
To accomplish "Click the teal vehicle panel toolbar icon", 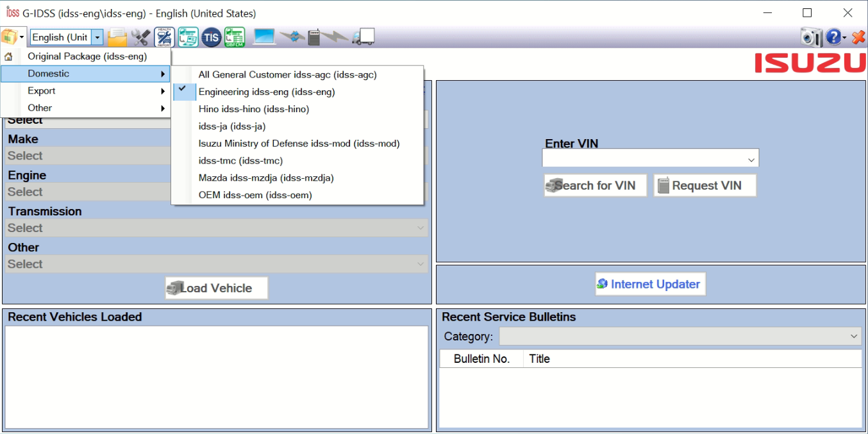I will click(188, 38).
